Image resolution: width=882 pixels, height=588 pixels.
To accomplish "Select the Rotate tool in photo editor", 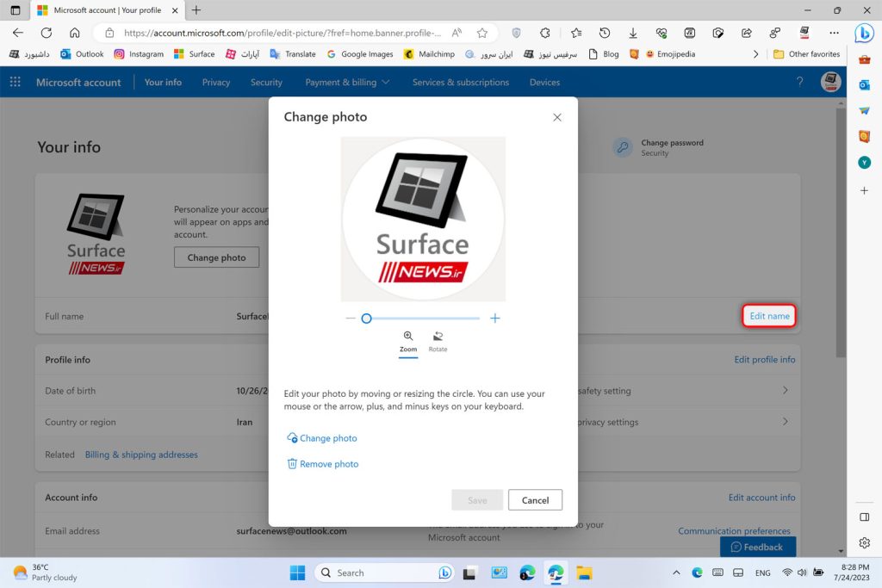I will pos(438,341).
